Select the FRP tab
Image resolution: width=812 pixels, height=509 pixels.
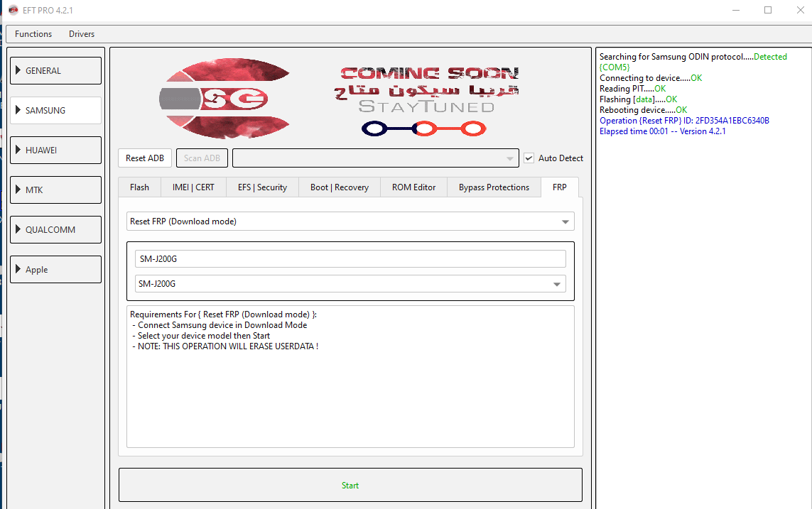560,187
